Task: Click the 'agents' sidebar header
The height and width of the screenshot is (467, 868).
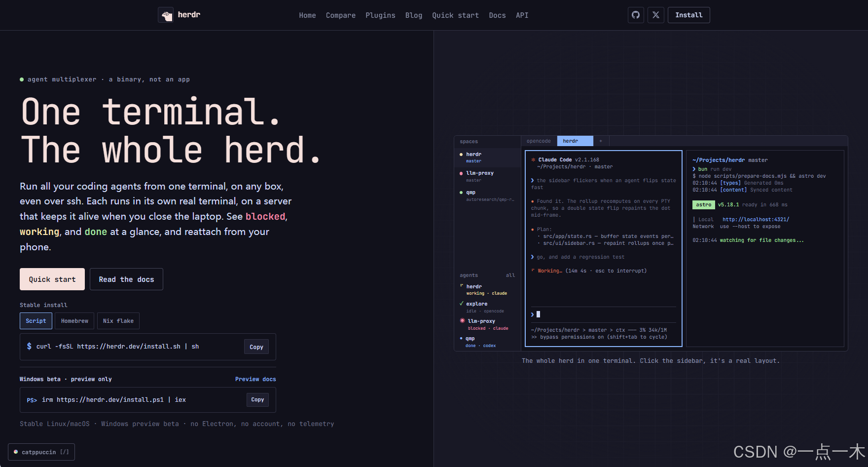Action: click(469, 275)
